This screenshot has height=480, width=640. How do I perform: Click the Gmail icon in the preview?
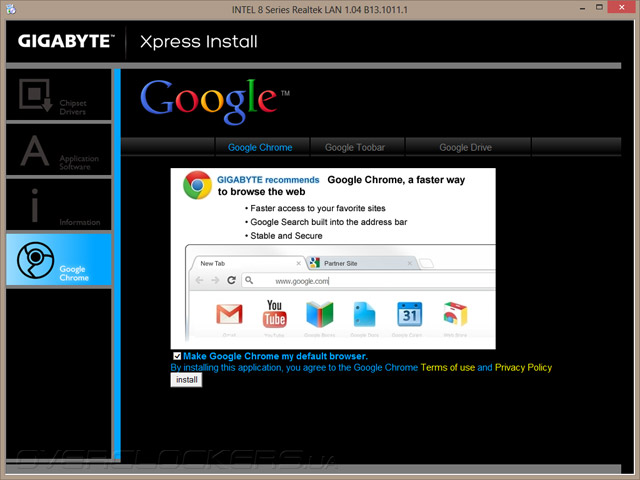[x=229, y=314]
